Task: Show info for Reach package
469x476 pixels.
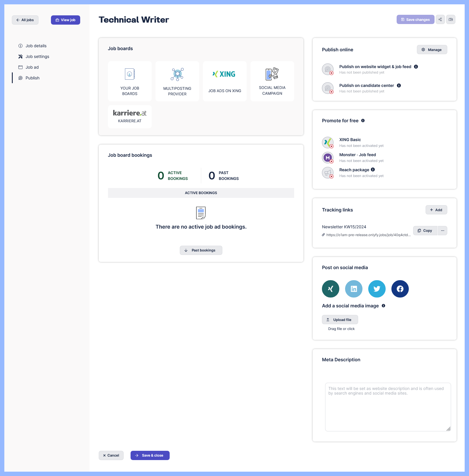Action: (x=373, y=169)
